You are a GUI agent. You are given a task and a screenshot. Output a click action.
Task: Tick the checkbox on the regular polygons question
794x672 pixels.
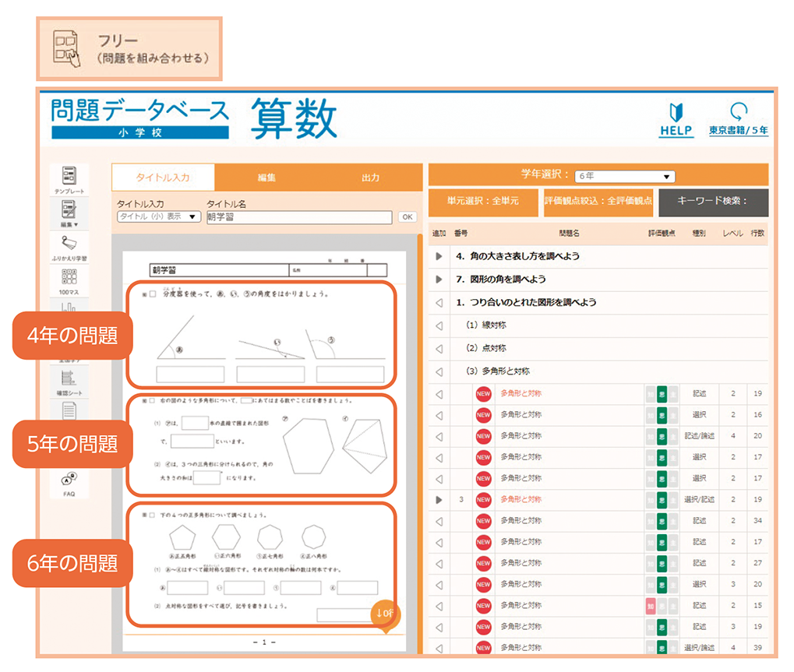(x=153, y=515)
